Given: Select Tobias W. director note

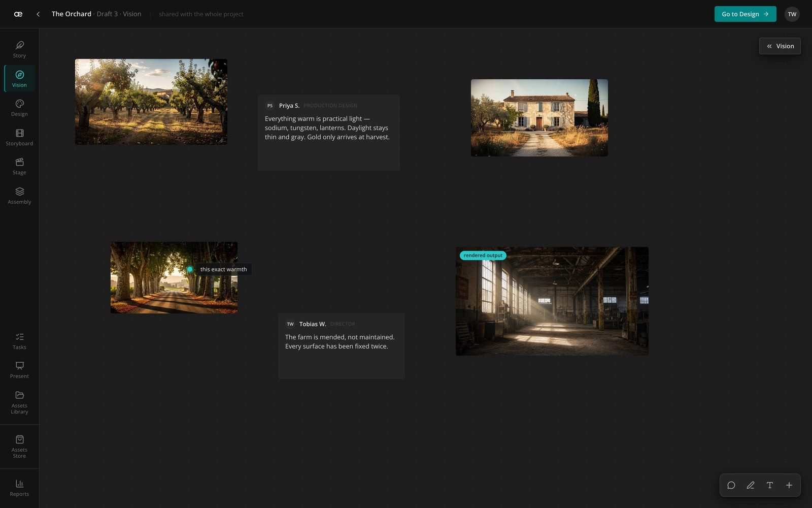Looking at the screenshot, I should [x=342, y=346].
